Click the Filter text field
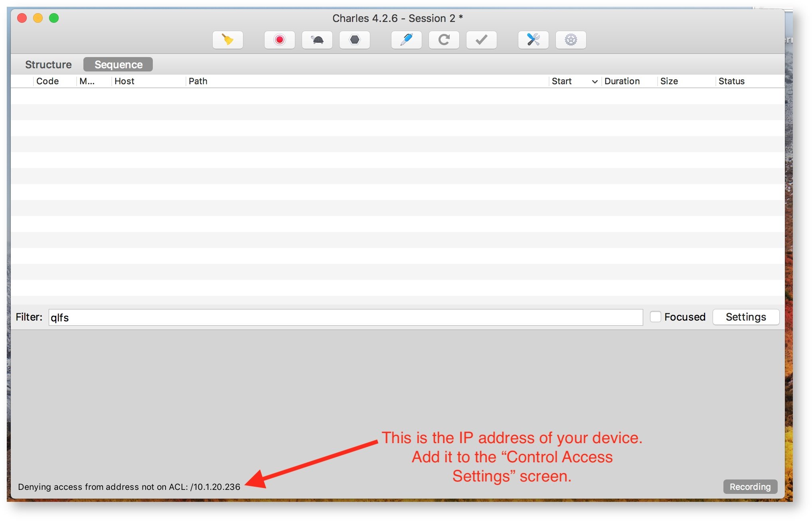Screen dimensions: 812x521 [x=345, y=317]
